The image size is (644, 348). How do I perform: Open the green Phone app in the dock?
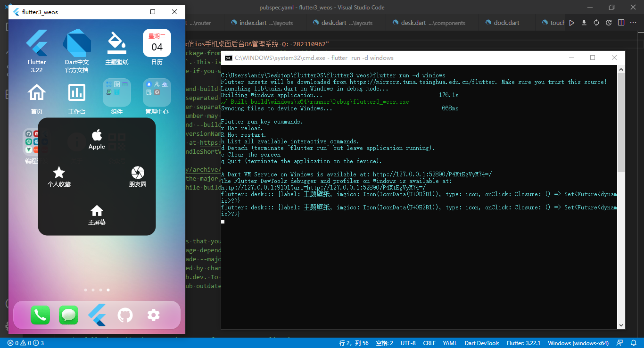click(40, 315)
